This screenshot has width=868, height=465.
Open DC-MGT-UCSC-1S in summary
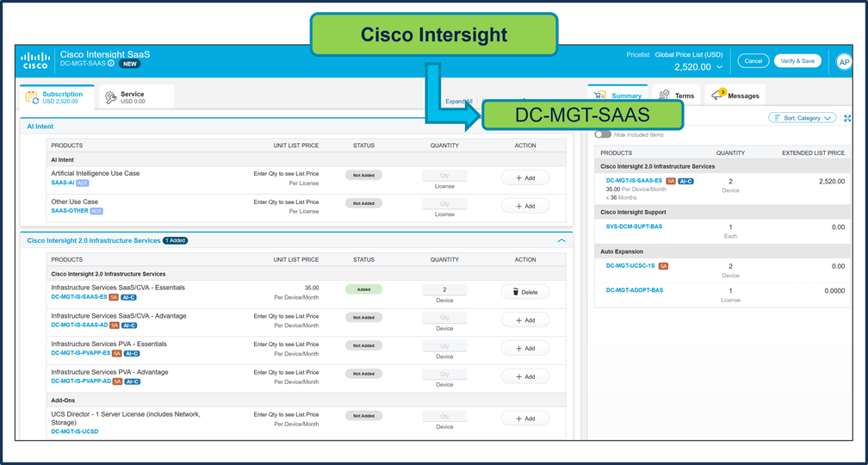coord(630,266)
